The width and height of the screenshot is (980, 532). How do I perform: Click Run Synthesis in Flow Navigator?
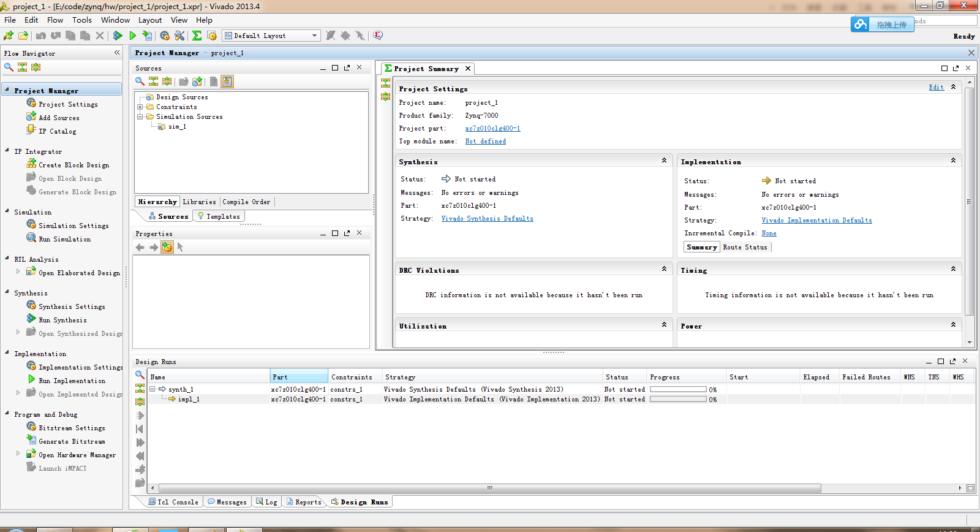pos(62,320)
